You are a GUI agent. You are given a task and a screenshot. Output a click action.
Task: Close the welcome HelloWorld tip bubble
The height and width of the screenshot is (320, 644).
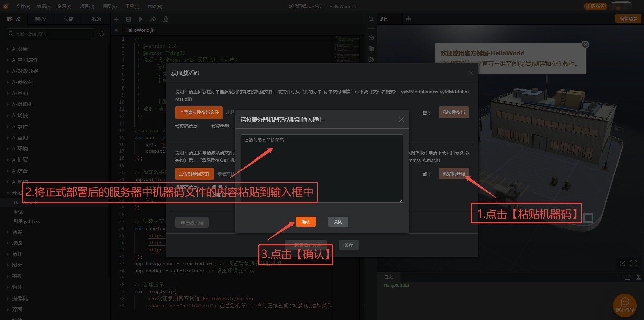click(585, 44)
